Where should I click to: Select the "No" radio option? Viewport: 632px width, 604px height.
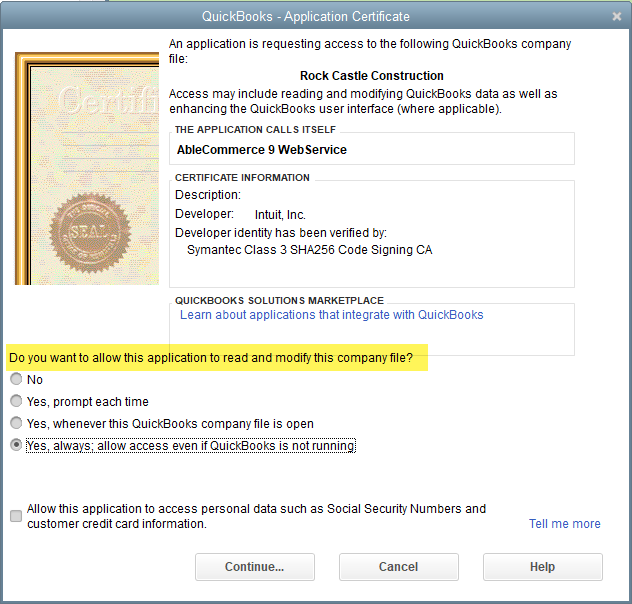point(16,379)
